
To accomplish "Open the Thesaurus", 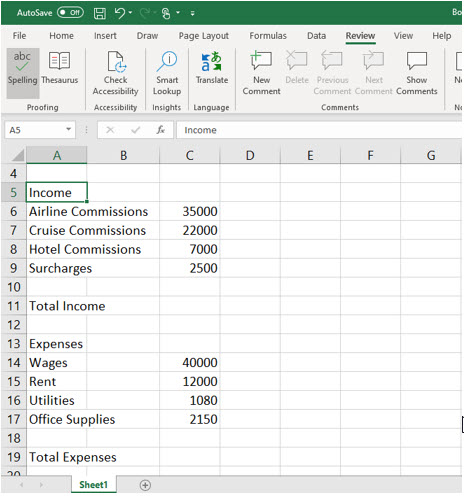I will [x=60, y=68].
